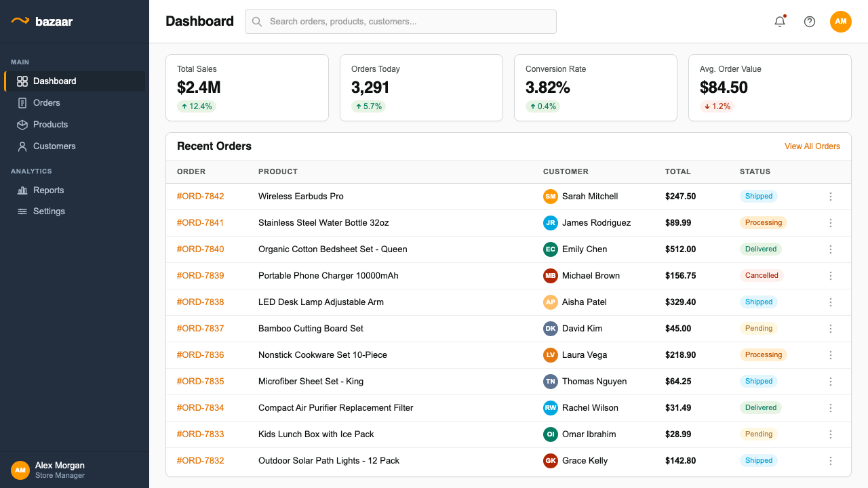The image size is (868, 488).
Task: Select the Orders Today card
Action: pyautogui.click(x=422, y=88)
